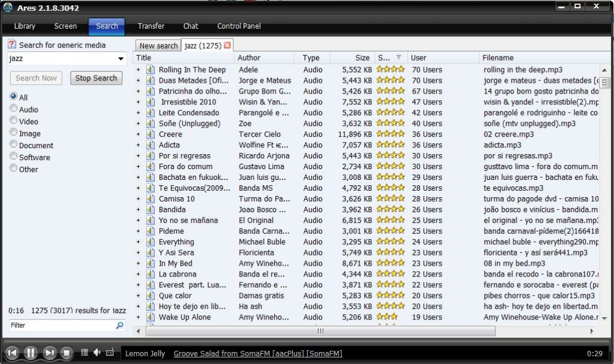Image resolution: width=614 pixels, height=364 pixels.
Task: Click into the Filter input field
Action: click(62, 325)
